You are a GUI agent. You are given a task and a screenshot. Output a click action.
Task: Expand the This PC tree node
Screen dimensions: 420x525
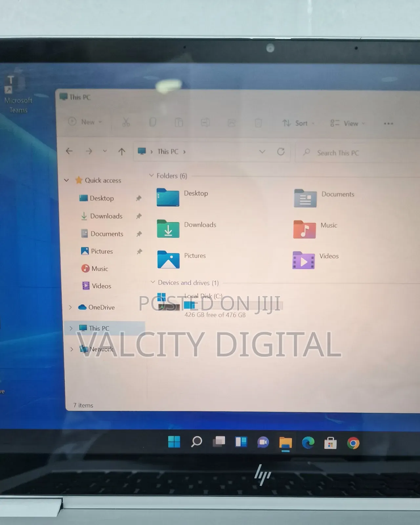tap(71, 328)
